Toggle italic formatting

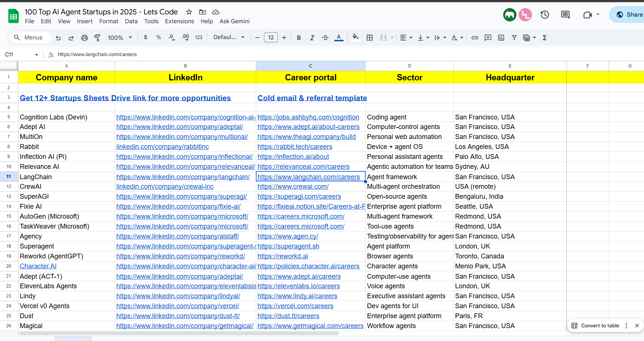pos(312,38)
